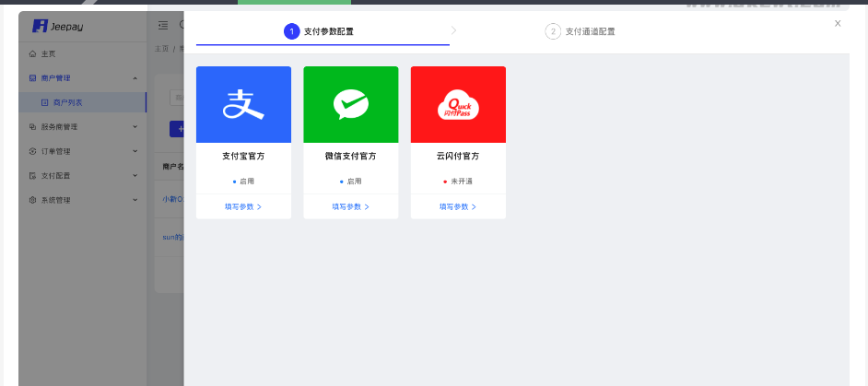Click the 微信支付官方 card title

[351, 157]
